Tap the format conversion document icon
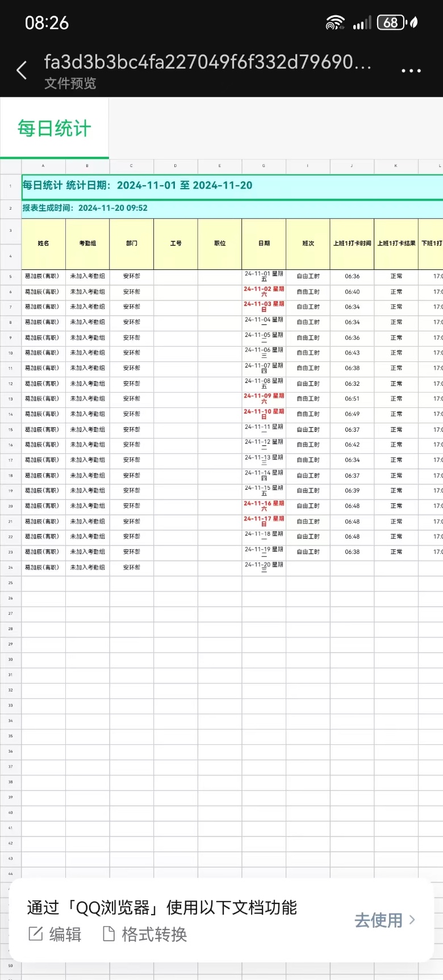The image size is (443, 980). click(108, 933)
